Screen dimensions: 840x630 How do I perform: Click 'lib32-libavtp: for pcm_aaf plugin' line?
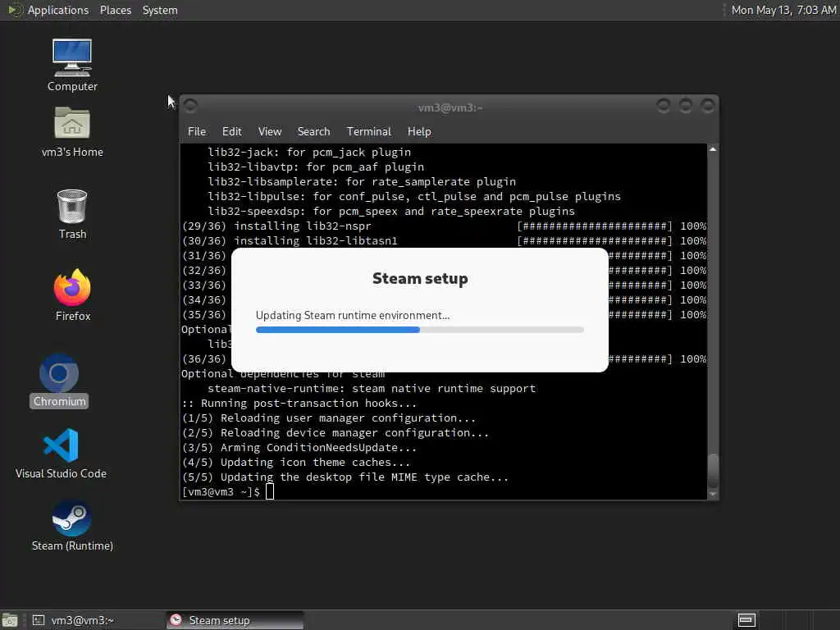tap(316, 167)
